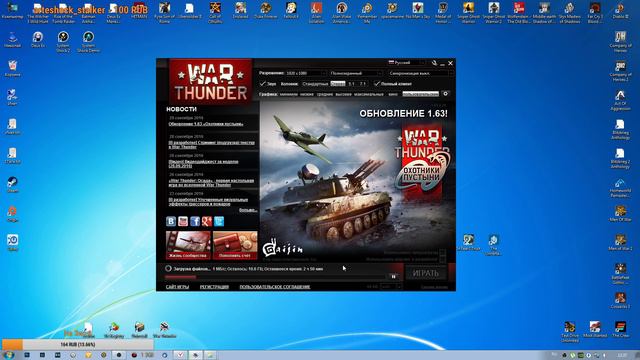Open Duke Forever desktop shortcut
The height and width of the screenshot is (360, 640).
click(266, 11)
